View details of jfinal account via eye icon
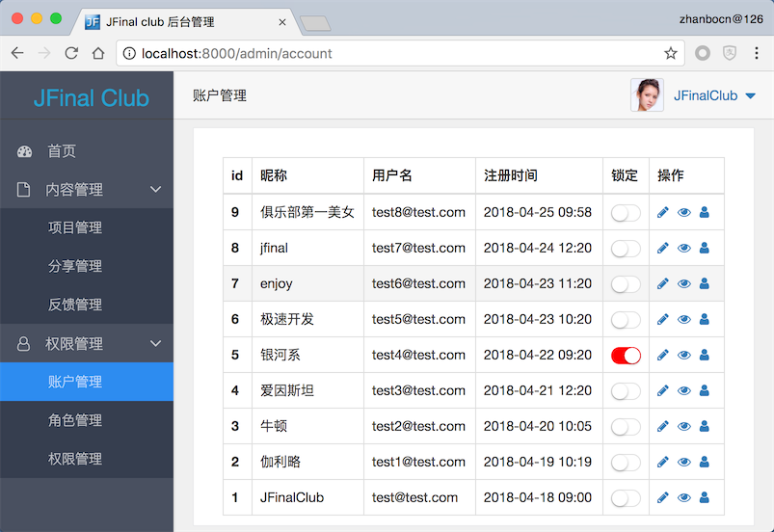Screen dimensions: 774x532 (x=683, y=248)
